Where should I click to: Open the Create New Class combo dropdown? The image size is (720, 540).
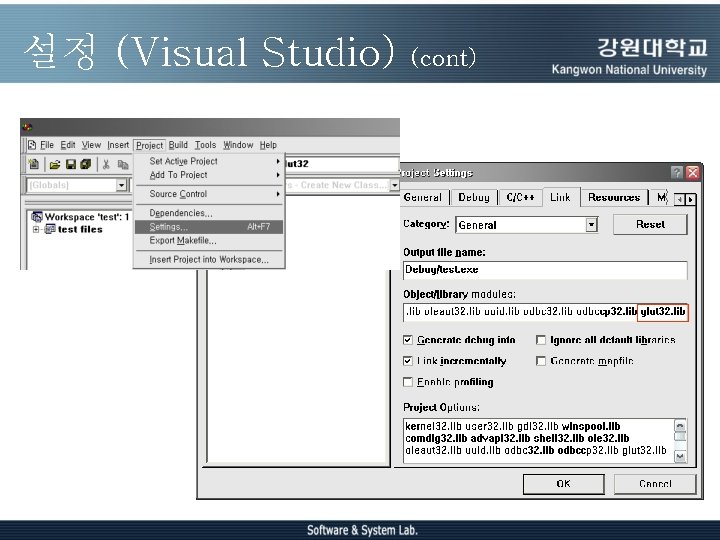394,185
